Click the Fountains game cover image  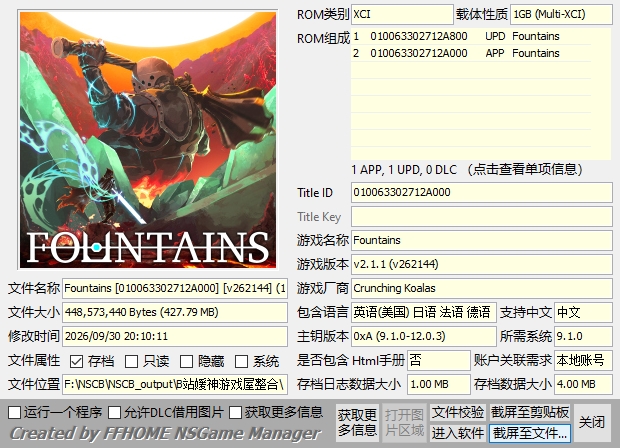click(148, 140)
